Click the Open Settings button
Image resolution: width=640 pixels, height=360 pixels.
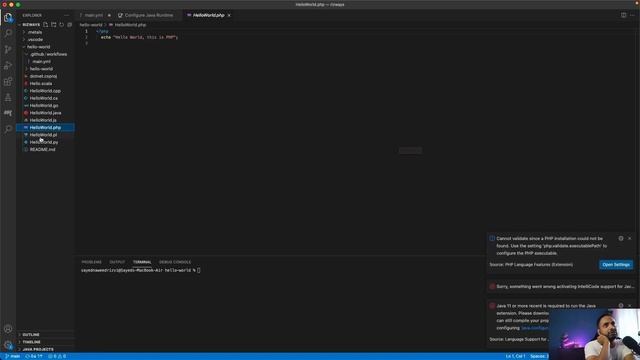coord(616,265)
